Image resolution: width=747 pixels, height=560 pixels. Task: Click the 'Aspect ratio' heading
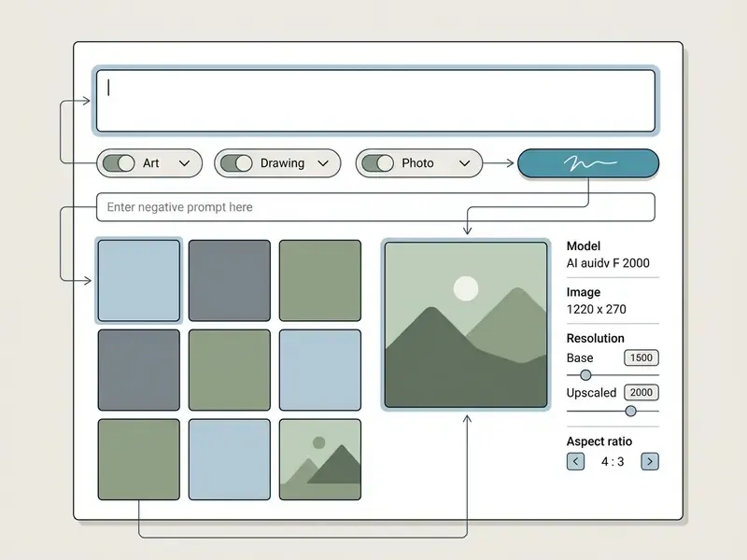(599, 441)
